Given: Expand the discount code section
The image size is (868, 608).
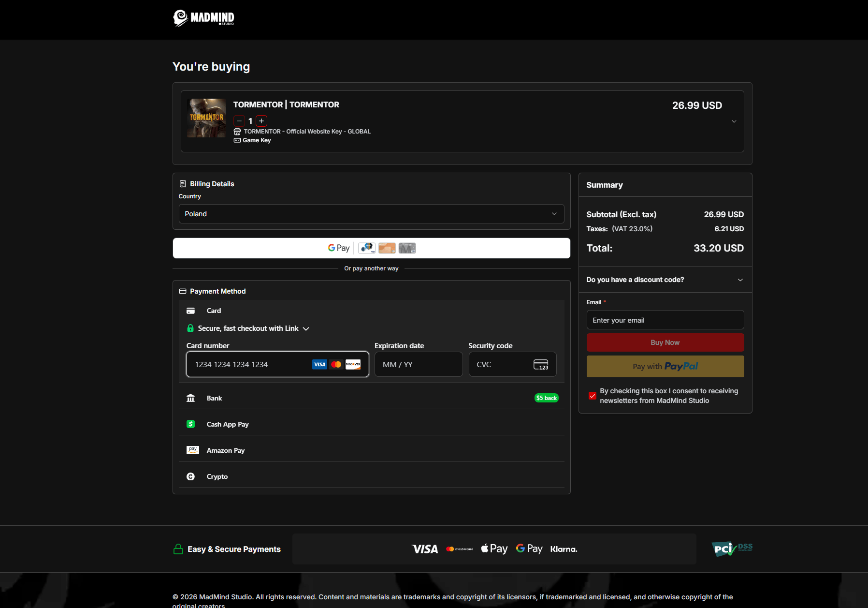Looking at the screenshot, I should [x=665, y=280].
